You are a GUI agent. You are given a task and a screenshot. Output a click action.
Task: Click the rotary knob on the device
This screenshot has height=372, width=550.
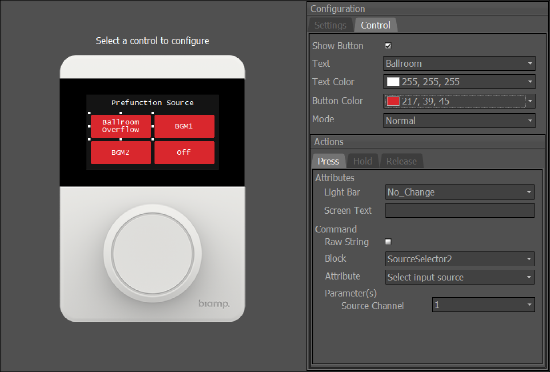tap(153, 253)
